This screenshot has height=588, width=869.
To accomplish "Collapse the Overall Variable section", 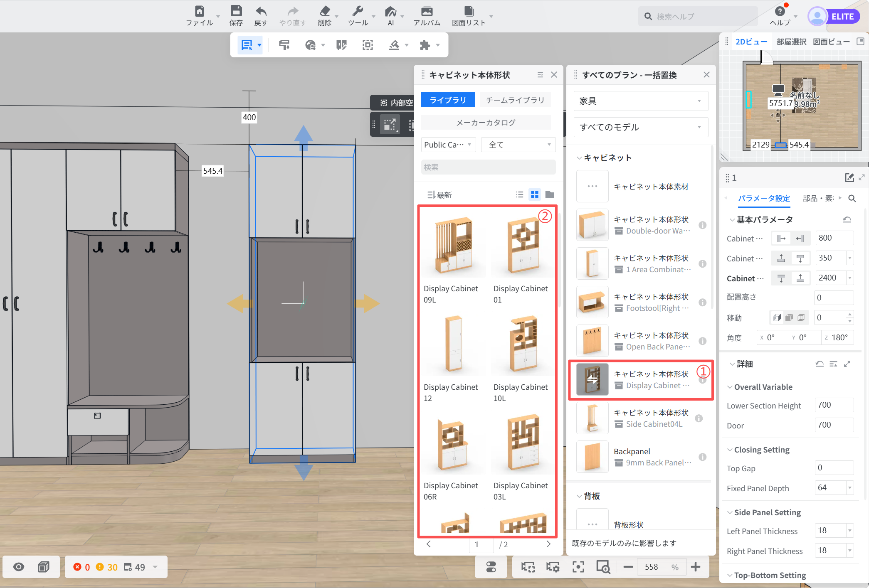I will [x=729, y=387].
